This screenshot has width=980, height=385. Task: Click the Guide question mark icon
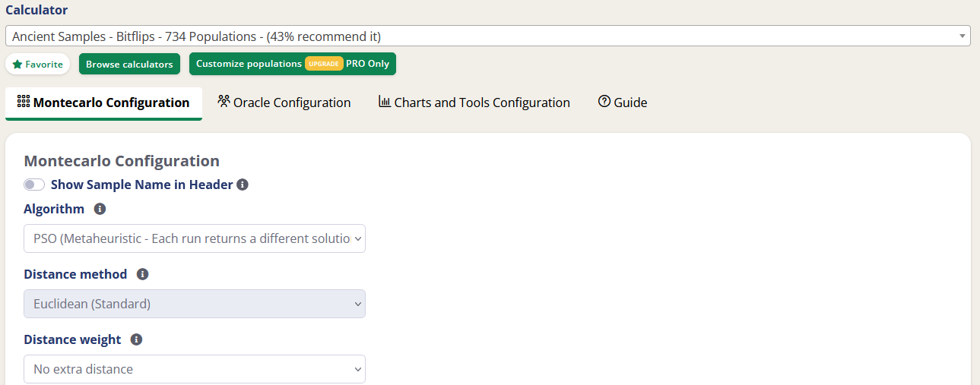[604, 101]
